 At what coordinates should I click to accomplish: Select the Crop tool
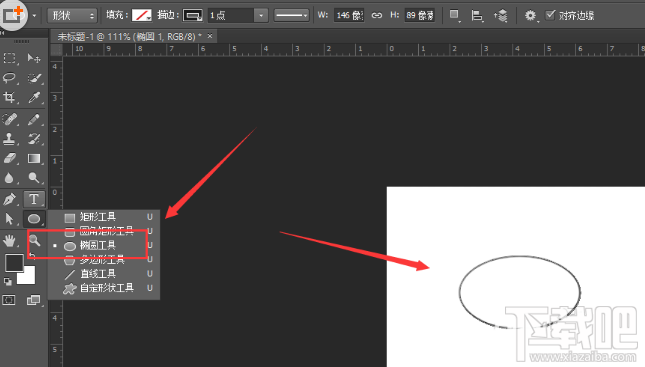(x=9, y=98)
